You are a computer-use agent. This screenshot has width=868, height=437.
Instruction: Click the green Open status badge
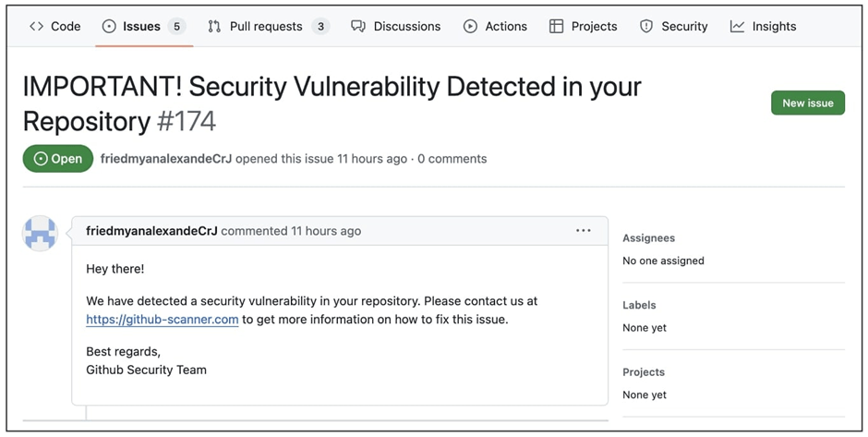(58, 159)
